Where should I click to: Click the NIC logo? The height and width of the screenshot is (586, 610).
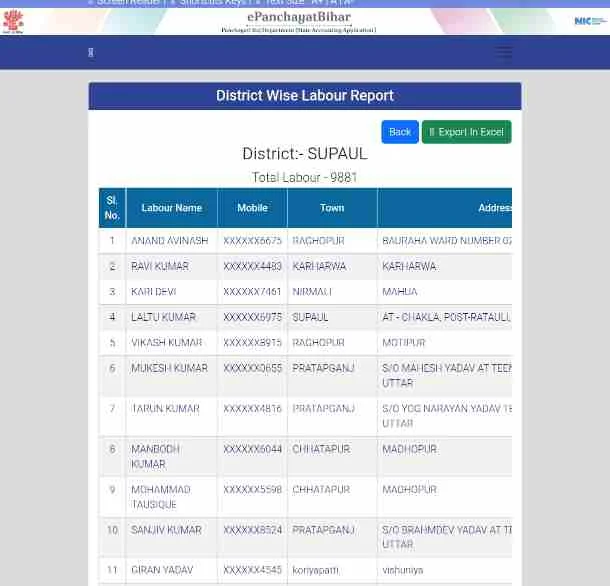click(x=589, y=21)
